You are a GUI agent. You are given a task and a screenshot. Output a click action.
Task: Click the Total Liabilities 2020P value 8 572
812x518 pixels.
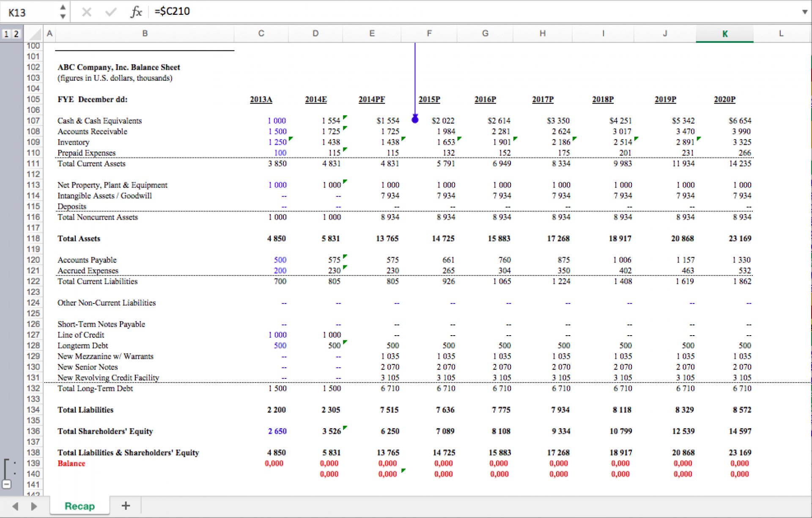(x=742, y=410)
